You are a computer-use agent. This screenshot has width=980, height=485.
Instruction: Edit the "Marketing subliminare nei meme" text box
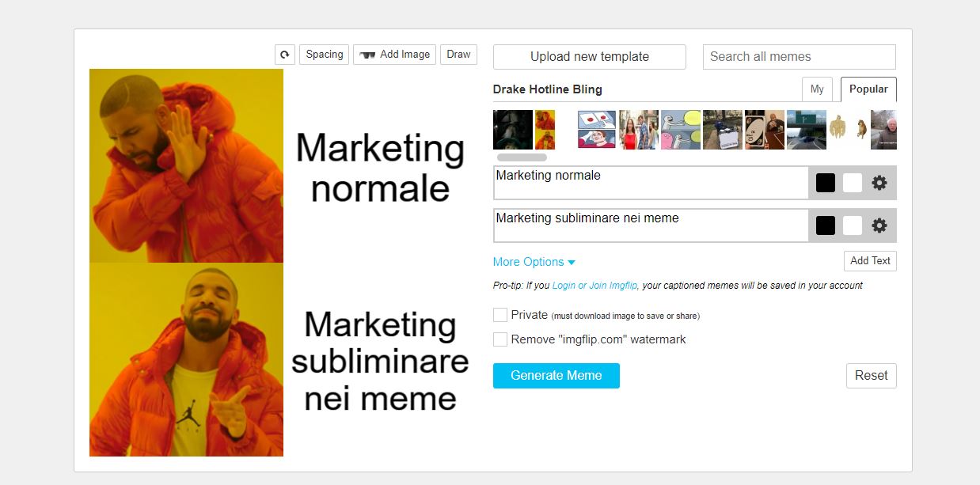pyautogui.click(x=651, y=225)
